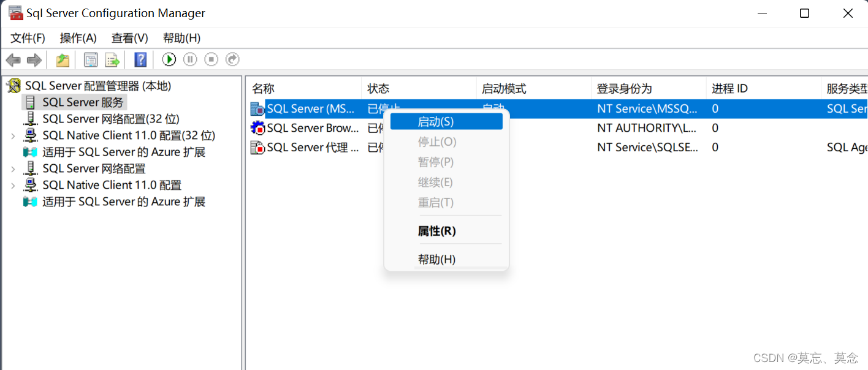Sort by the 名称 column header
The height and width of the screenshot is (370, 868).
[x=304, y=88]
